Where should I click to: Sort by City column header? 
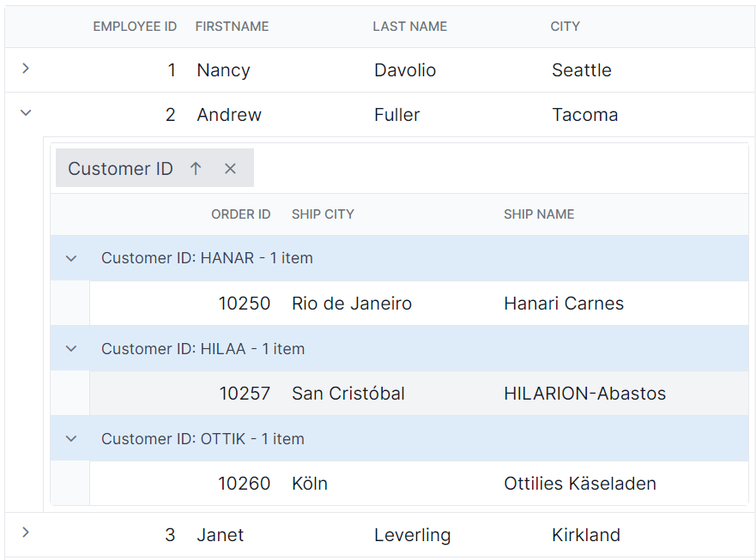coord(565,27)
